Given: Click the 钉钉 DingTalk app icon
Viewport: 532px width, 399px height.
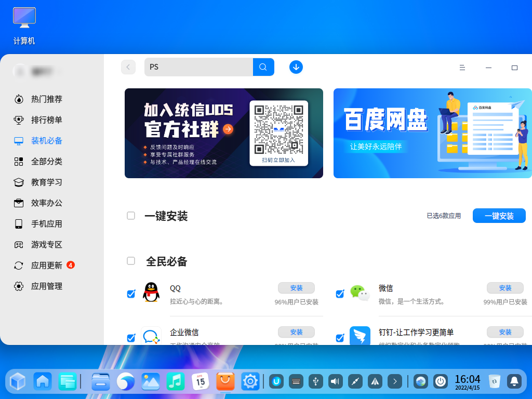Looking at the screenshot, I should [x=360, y=336].
